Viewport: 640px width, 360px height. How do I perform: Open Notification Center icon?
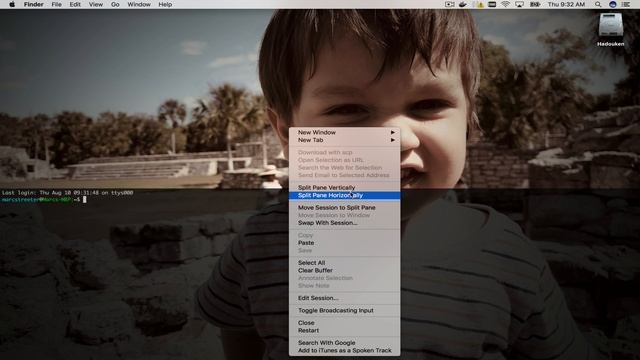(626, 4)
